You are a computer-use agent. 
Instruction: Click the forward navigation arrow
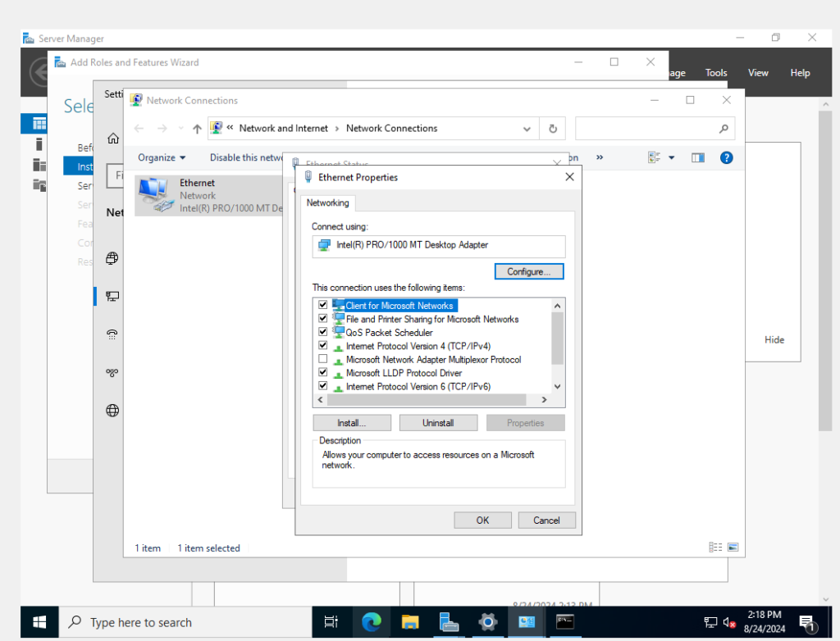162,129
